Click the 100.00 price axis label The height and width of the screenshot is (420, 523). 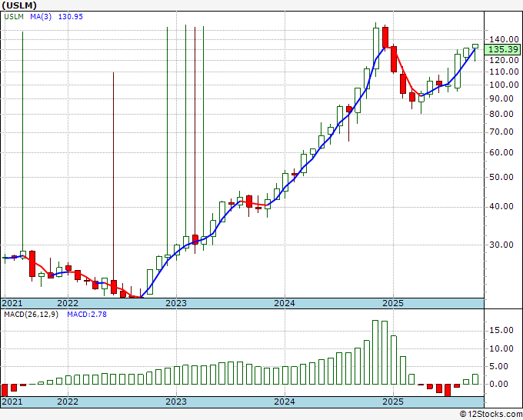pyautogui.click(x=504, y=85)
